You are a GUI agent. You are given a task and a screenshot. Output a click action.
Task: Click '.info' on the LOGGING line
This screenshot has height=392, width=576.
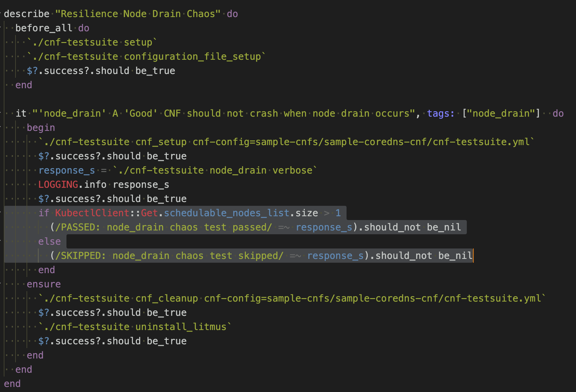click(92, 185)
